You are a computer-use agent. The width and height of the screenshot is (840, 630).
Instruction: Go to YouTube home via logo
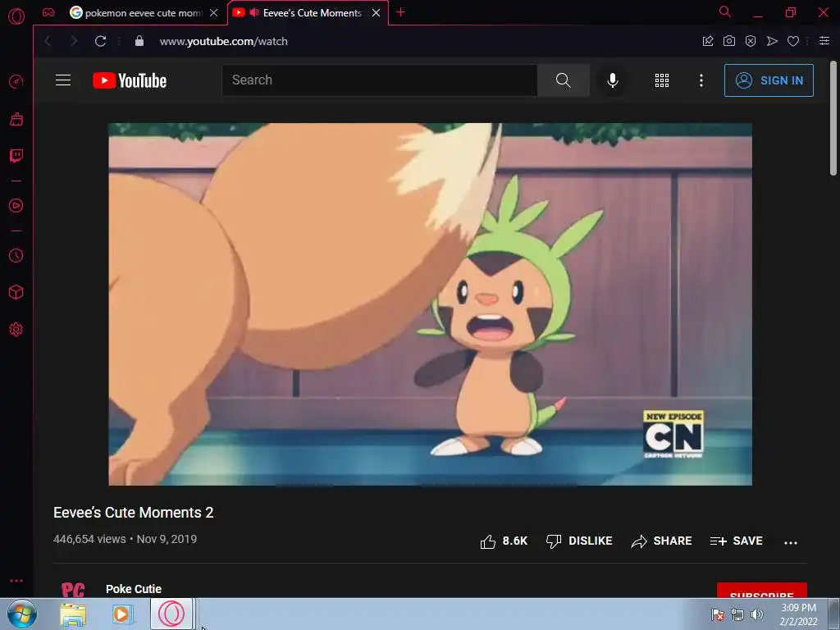[x=130, y=80]
